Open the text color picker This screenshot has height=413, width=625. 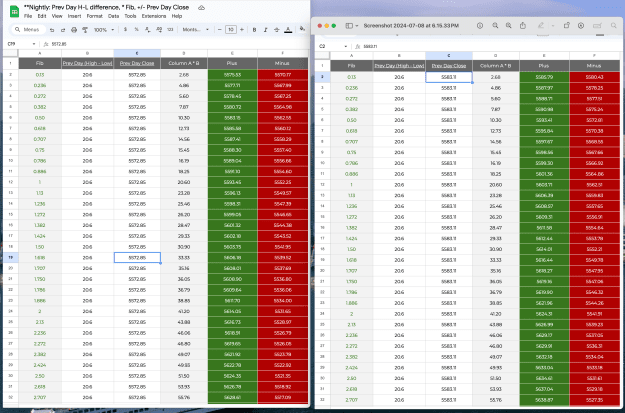point(288,30)
